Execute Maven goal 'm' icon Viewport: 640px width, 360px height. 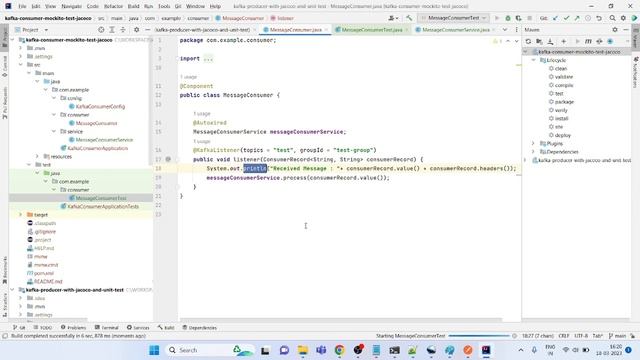(x=588, y=41)
